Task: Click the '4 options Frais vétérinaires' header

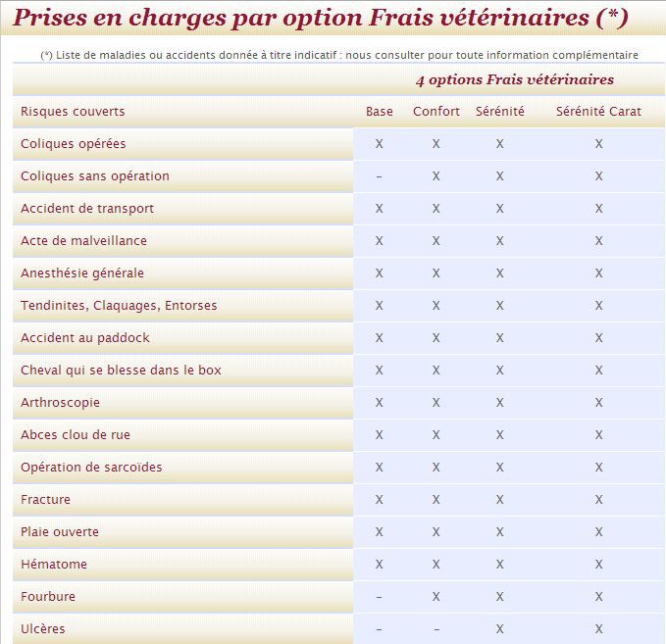Action: (x=514, y=79)
